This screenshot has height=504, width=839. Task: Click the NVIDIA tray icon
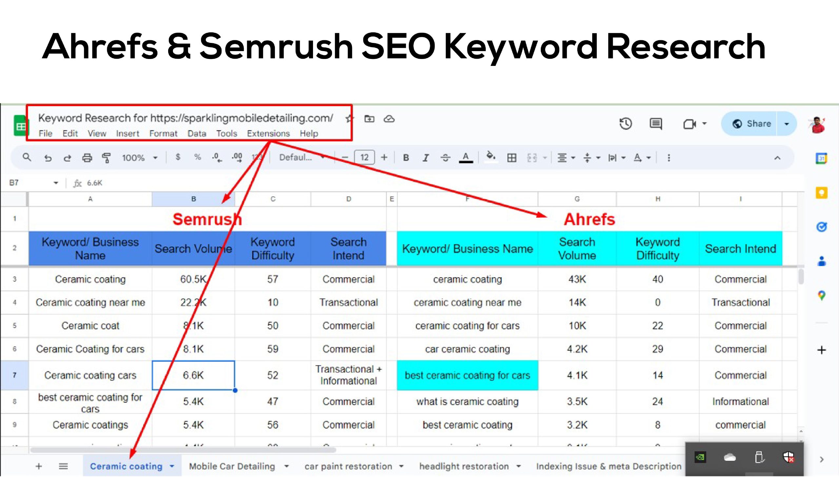[700, 457]
